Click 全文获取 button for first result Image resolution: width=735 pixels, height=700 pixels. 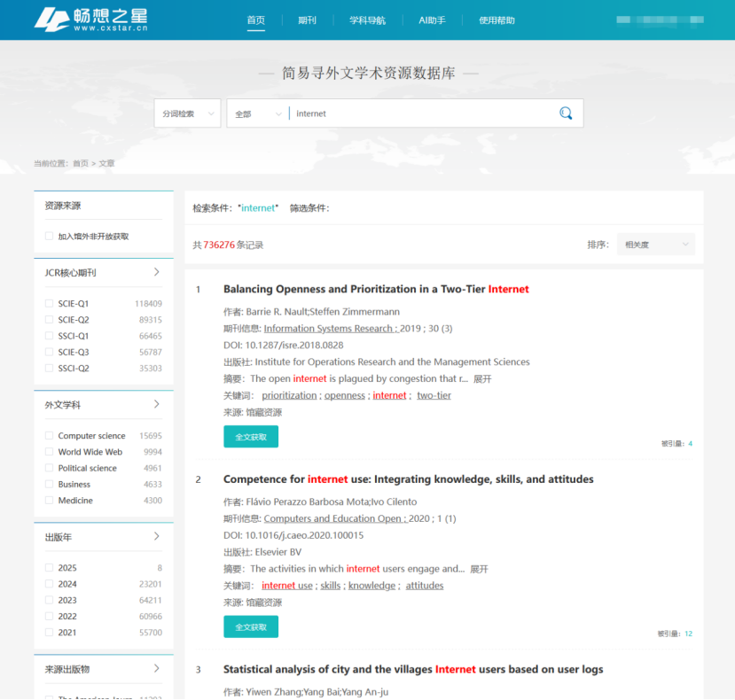tap(251, 437)
